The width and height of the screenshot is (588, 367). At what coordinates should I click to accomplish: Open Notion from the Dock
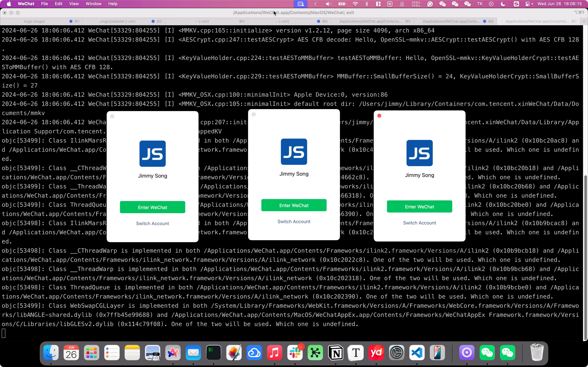pos(336,353)
